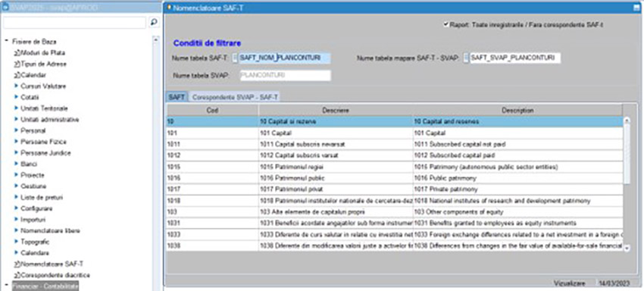Collapse the Fisiere de Baza tree node
Image resolution: width=644 pixels, height=291 pixels.
[7, 42]
